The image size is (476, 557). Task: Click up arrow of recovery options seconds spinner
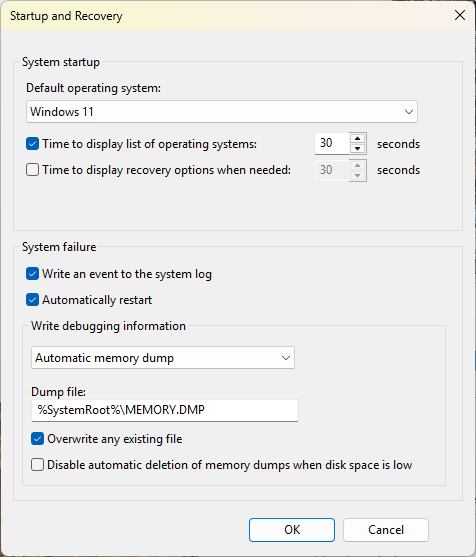click(x=358, y=165)
